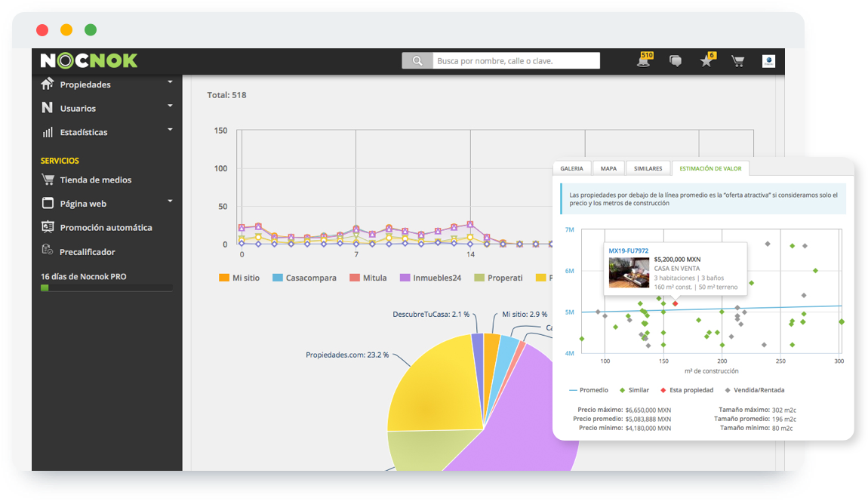Switch to the SIMILARES tab

pos(648,168)
